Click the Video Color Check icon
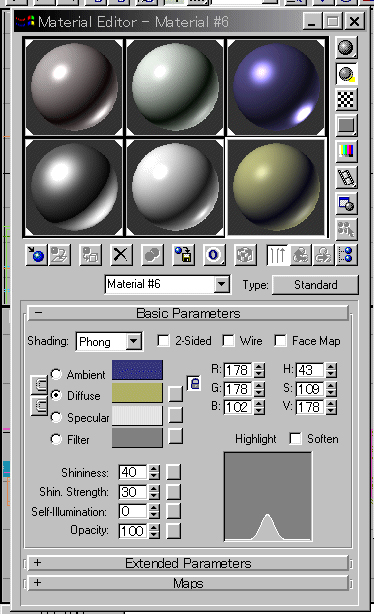 pos(346,151)
